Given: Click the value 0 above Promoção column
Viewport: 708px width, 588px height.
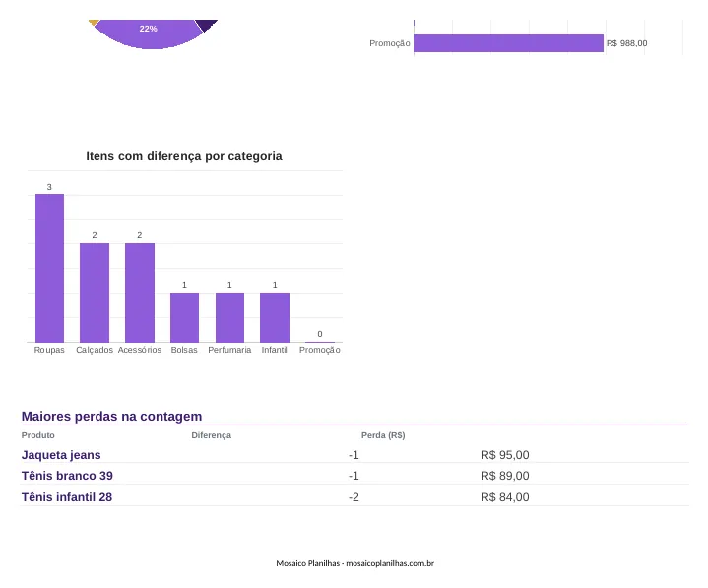Looking at the screenshot, I should click(x=320, y=334).
